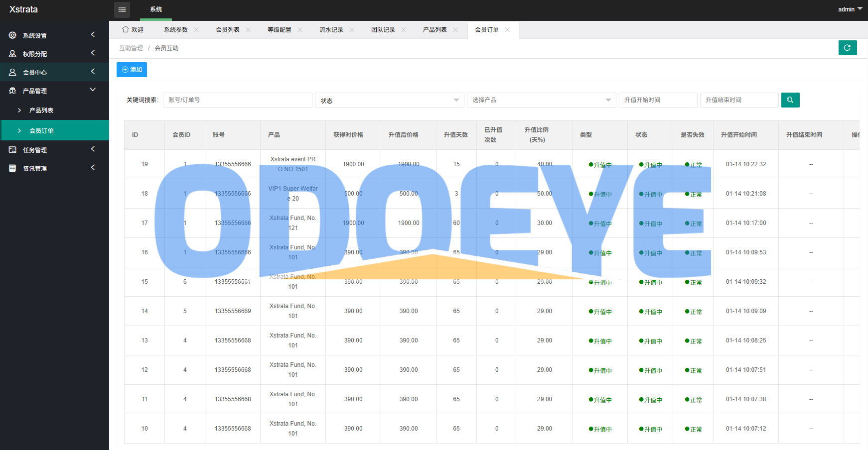868x450 pixels.
Task: Close the 会员订单 tab
Action: (x=507, y=30)
